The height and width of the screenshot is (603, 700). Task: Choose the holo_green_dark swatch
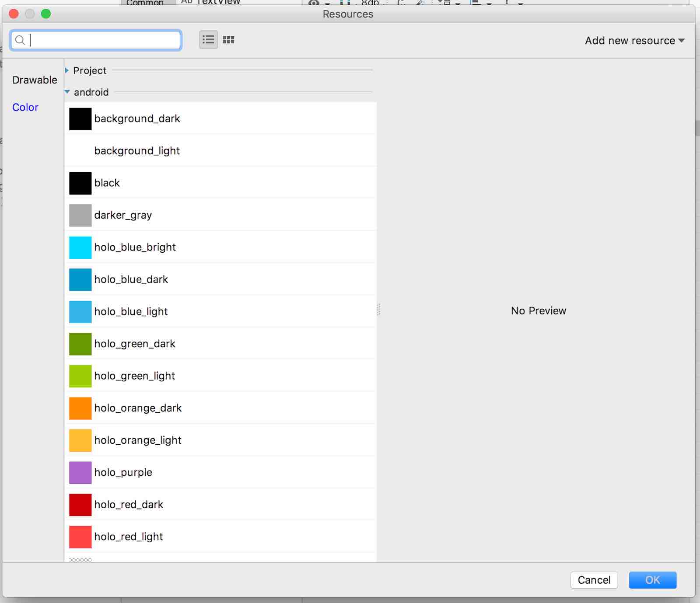80,344
